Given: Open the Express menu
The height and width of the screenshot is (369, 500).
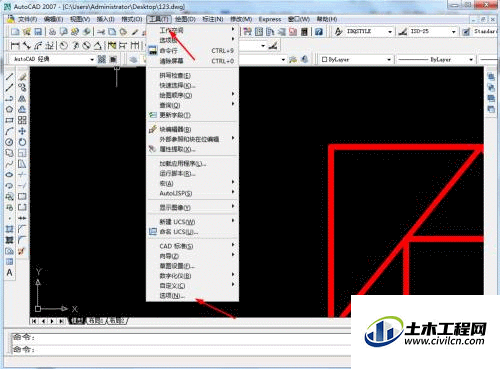Looking at the screenshot, I should click(x=270, y=19).
